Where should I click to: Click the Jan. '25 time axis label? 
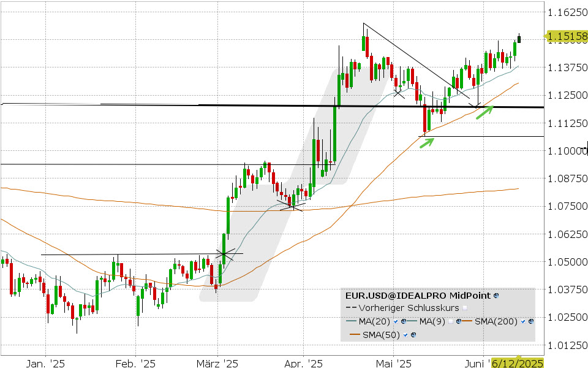45,363
